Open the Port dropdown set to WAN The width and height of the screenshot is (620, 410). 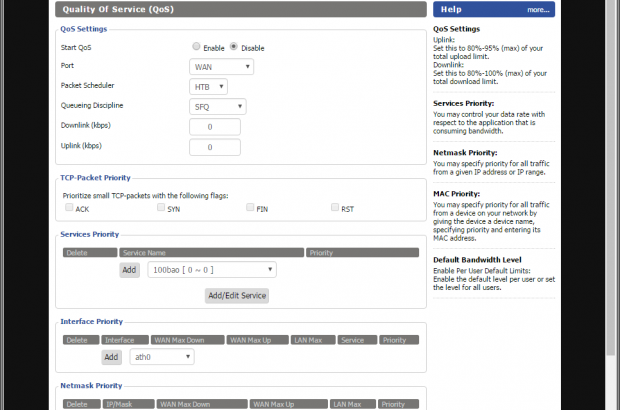(x=221, y=67)
